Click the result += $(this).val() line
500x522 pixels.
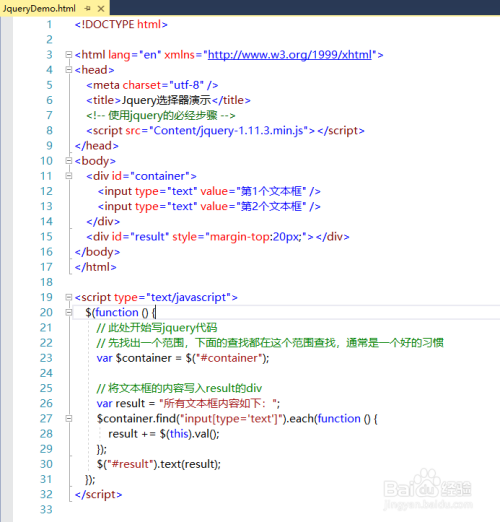(164, 434)
